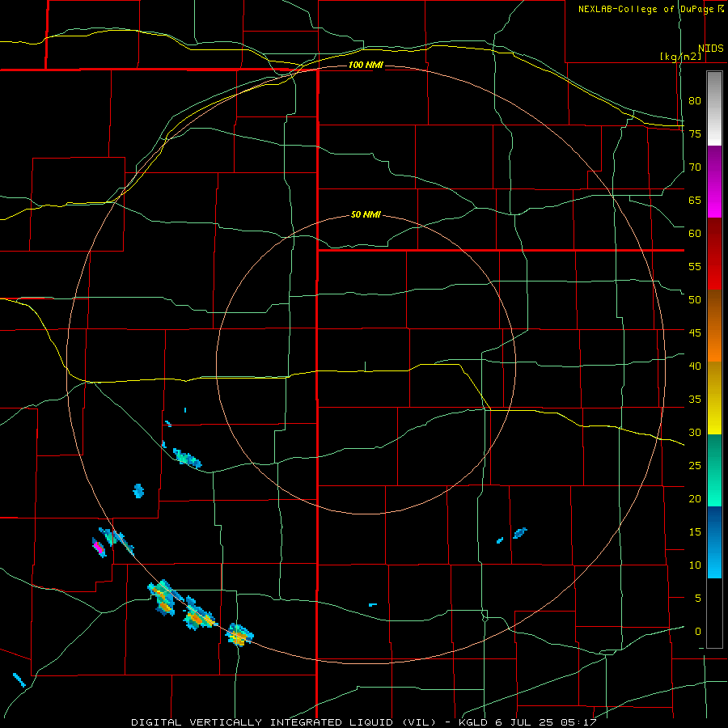Image resolution: width=728 pixels, height=728 pixels.
Task: Select the 35 scale value
Action: [x=695, y=400]
